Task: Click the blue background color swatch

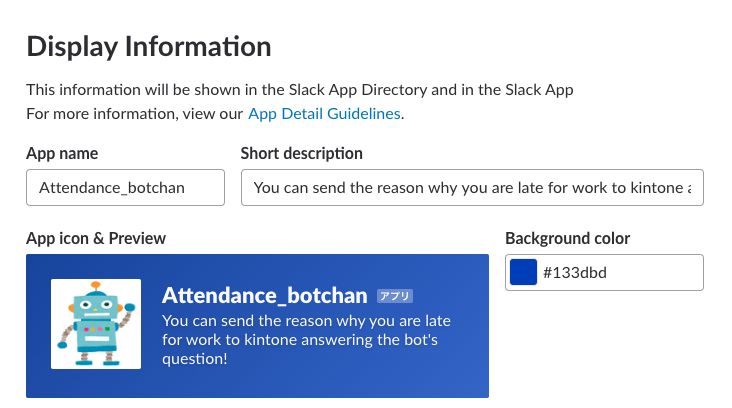Action: [523, 272]
